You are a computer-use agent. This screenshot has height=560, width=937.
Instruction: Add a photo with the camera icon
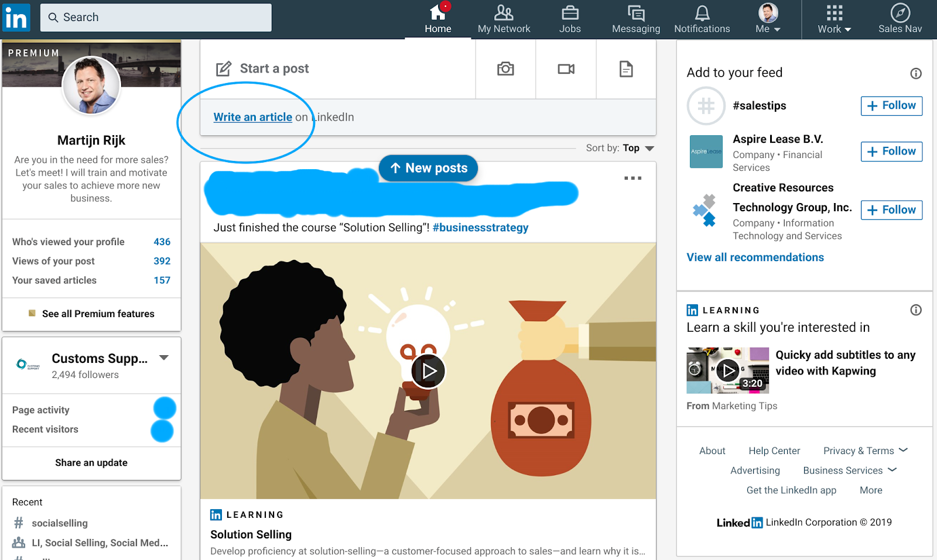[x=505, y=69]
